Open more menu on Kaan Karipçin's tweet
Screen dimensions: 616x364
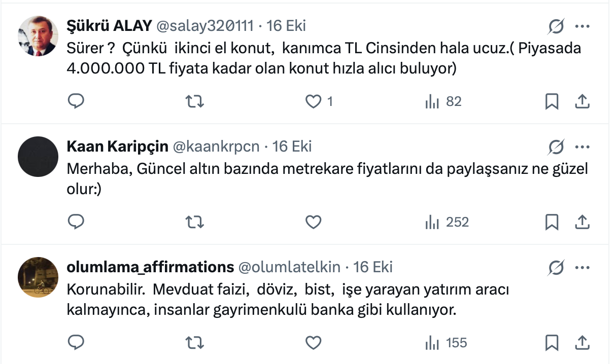click(x=582, y=147)
